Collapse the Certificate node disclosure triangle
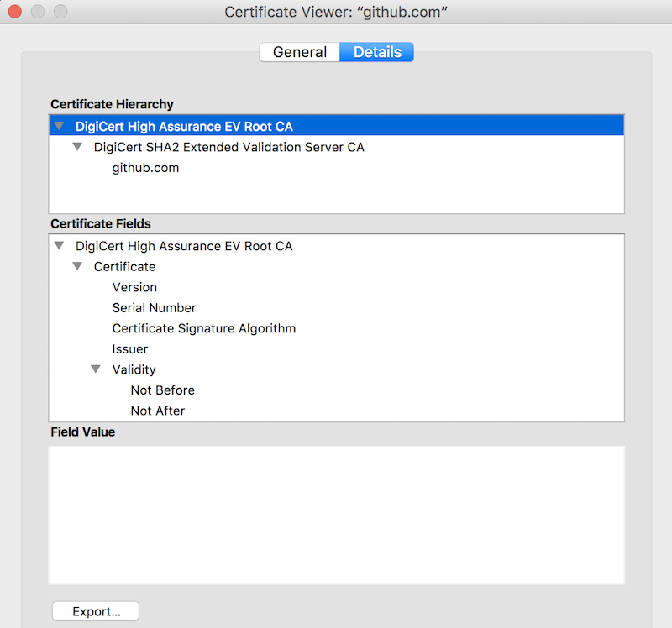The width and height of the screenshot is (672, 628). [77, 266]
